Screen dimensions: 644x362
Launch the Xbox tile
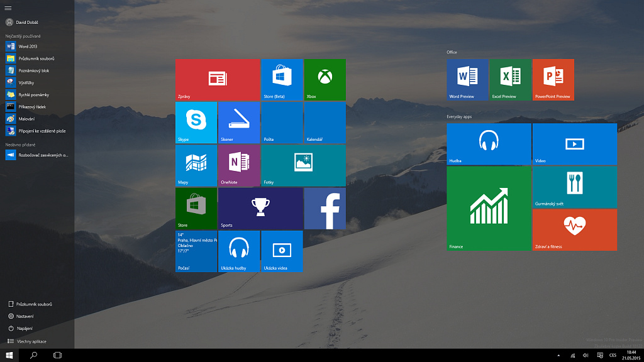(325, 80)
